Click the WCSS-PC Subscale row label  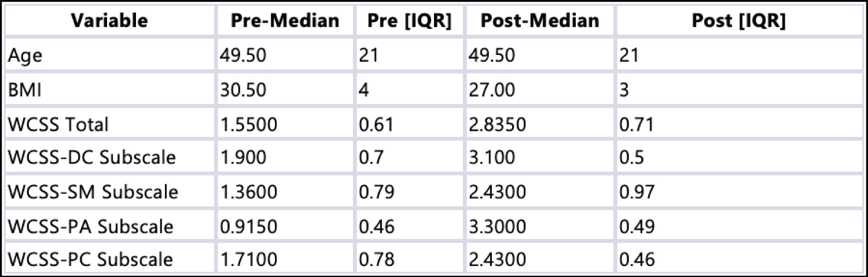(91, 259)
